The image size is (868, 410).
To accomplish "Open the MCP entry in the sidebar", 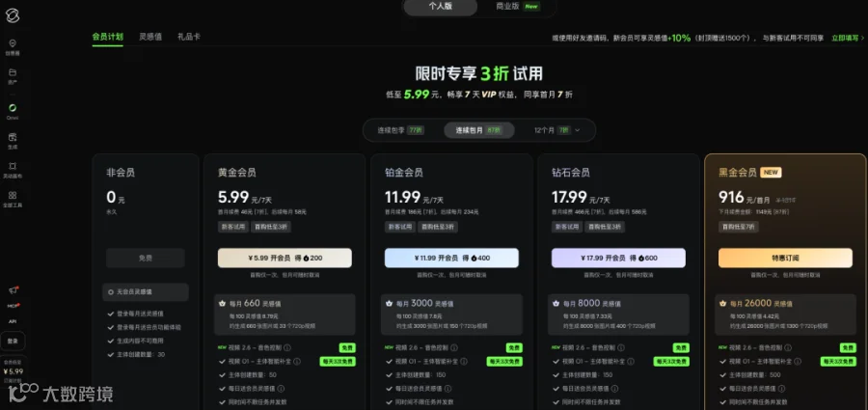I will click(13, 306).
